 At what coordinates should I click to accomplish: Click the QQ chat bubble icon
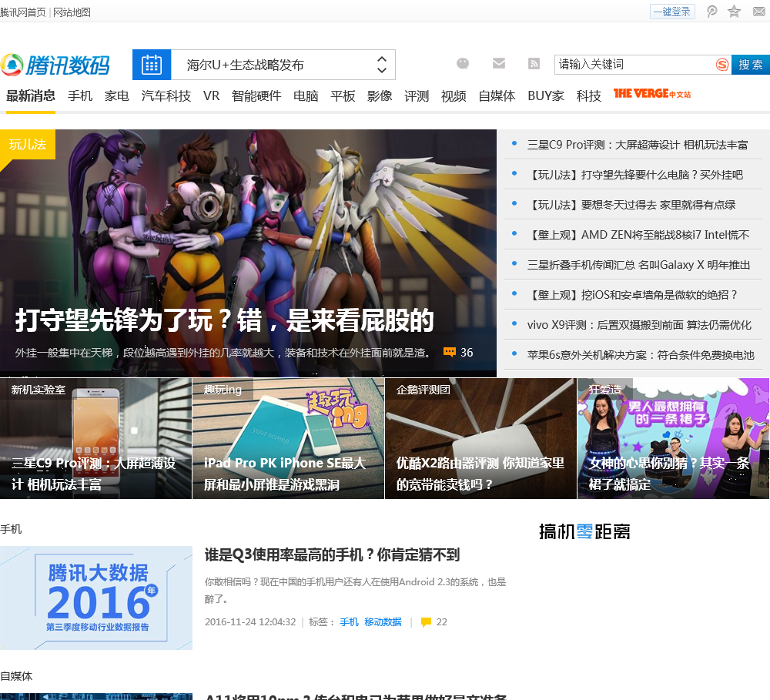click(463, 63)
